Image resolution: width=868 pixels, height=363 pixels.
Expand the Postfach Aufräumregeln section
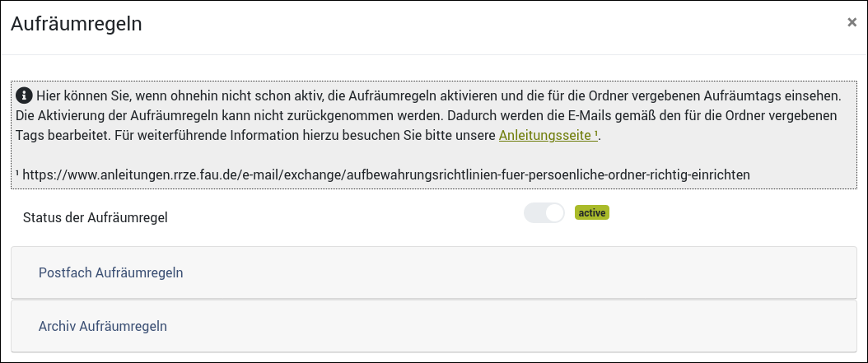coord(110,272)
